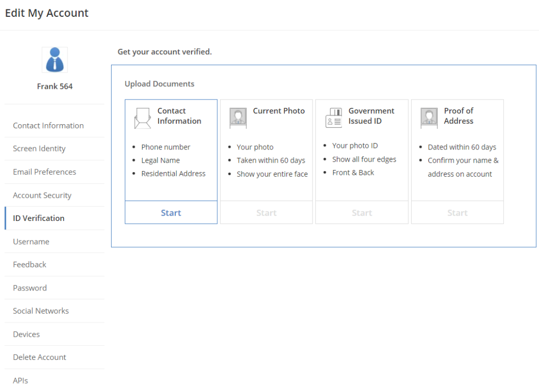539x392 pixels.
Task: Click the Proof of Address icon
Action: click(429, 118)
